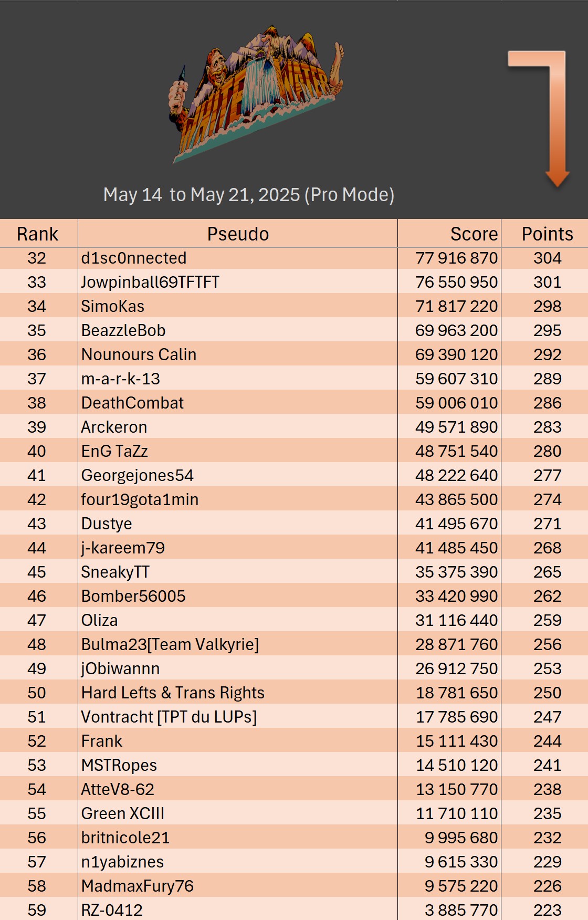Click the date range title text

pos(248,195)
